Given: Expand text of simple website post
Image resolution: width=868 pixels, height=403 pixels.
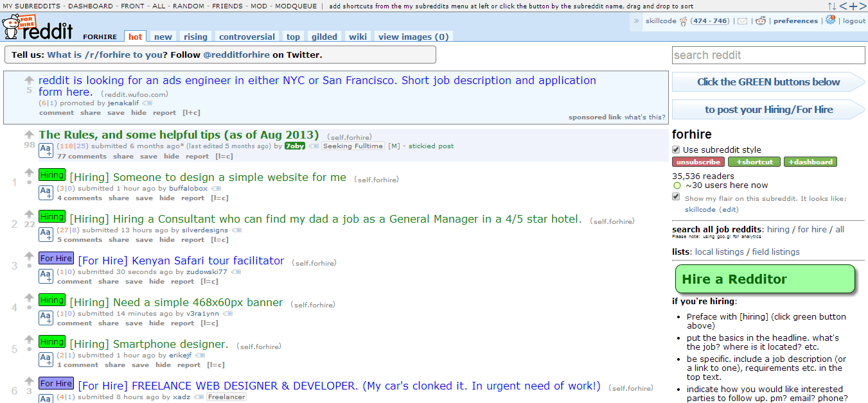Looking at the screenshot, I should (x=46, y=192).
